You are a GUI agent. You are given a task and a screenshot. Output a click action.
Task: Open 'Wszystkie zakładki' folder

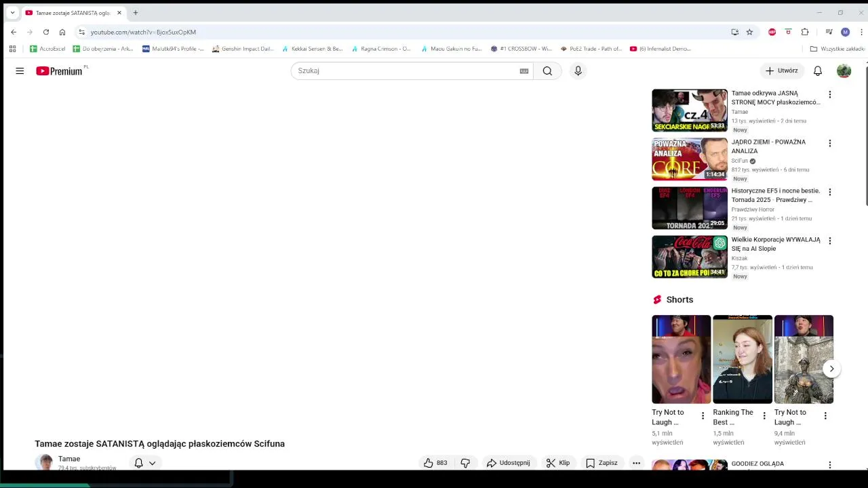pos(837,49)
